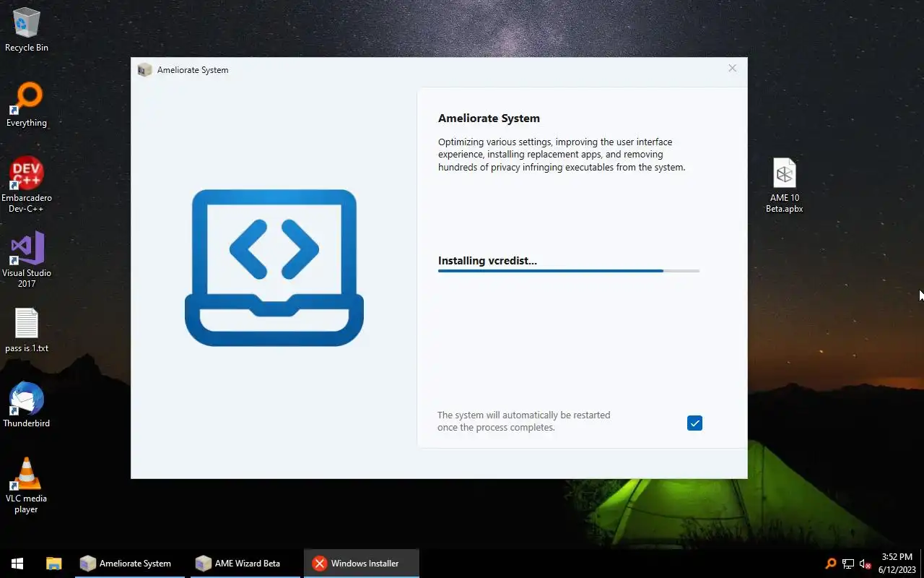Viewport: 924px width, 578px height.
Task: Open the Visual Studio 2017 desktop shortcut
Action: (x=27, y=260)
